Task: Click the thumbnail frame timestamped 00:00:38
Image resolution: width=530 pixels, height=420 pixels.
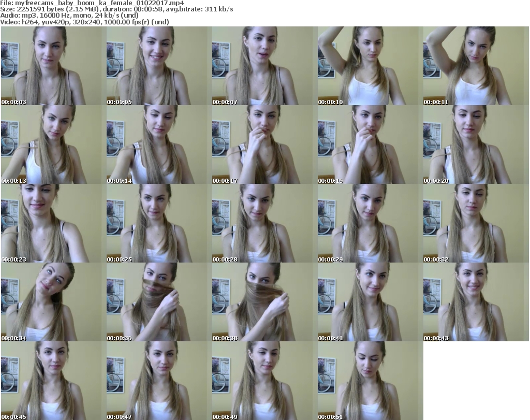Action: (264, 302)
